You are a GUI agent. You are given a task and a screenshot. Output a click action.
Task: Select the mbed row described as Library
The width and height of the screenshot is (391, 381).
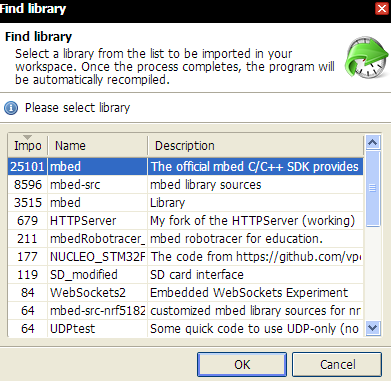pyautogui.click(x=186, y=202)
